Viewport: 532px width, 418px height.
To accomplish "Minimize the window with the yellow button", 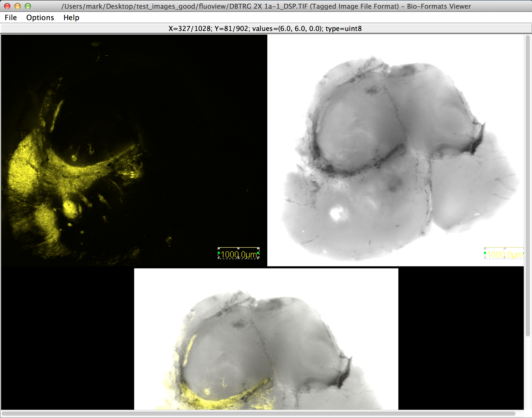I will pyautogui.click(x=18, y=6).
